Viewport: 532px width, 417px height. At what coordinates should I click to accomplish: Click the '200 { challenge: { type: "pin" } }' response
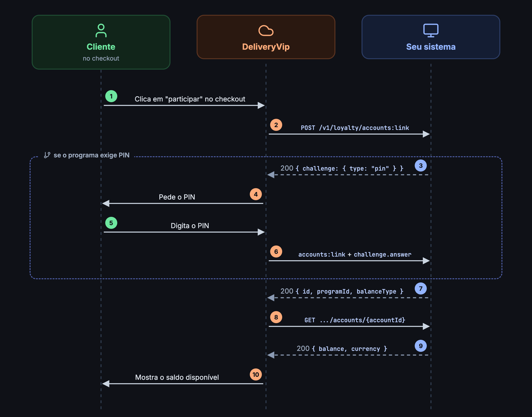pyautogui.click(x=342, y=168)
